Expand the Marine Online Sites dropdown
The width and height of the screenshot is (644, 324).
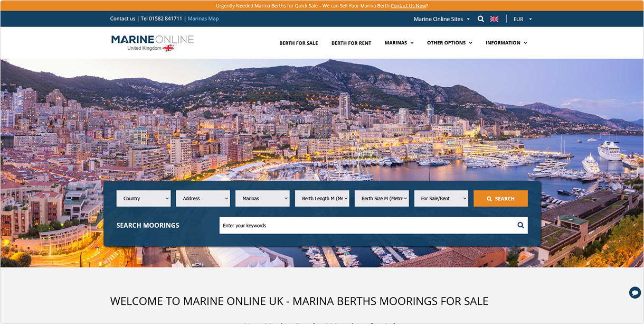coord(441,19)
